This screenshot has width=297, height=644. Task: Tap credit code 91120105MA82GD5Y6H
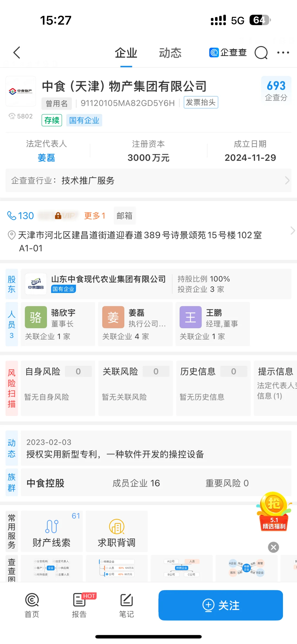(x=128, y=103)
